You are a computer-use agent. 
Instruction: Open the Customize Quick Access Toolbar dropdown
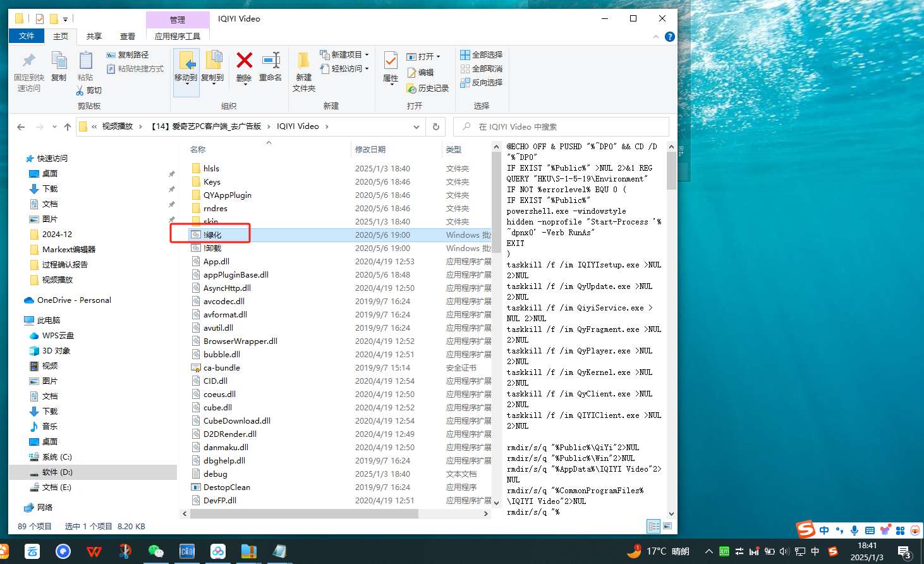(x=66, y=19)
